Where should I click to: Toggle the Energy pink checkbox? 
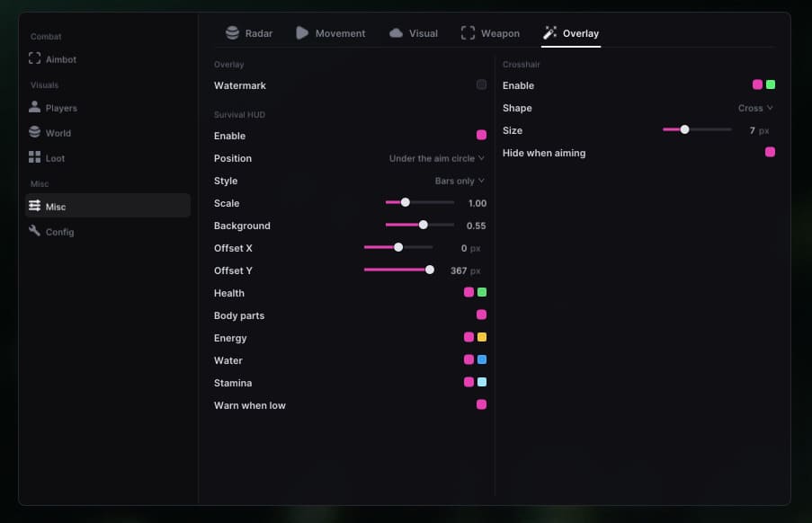point(468,337)
